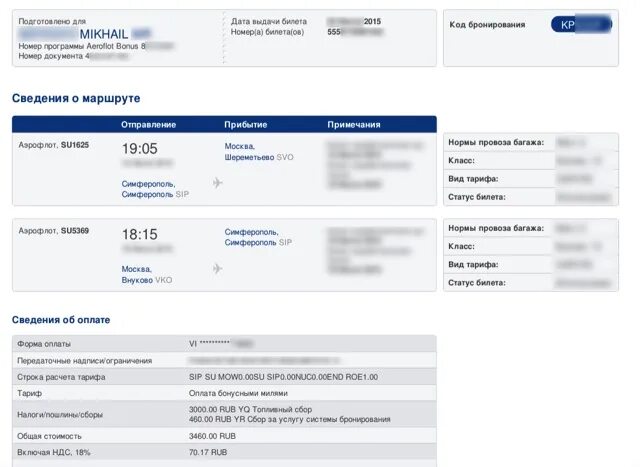
Task: Click flight number SU1625
Action: [75, 145]
